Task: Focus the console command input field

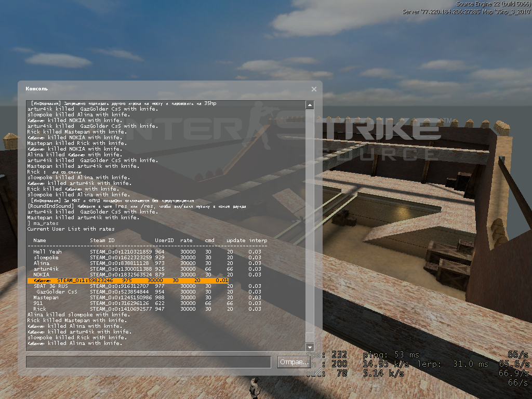Action: coord(148,362)
